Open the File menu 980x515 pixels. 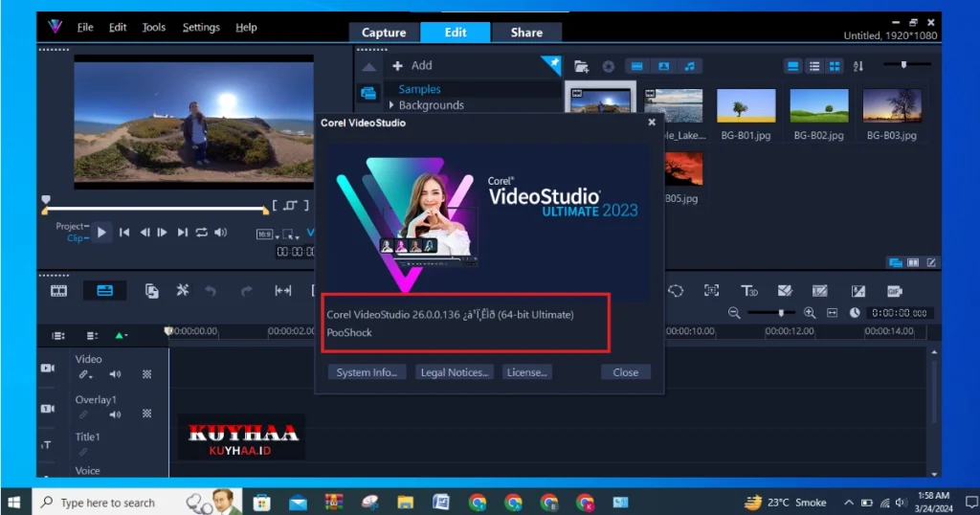coord(85,27)
